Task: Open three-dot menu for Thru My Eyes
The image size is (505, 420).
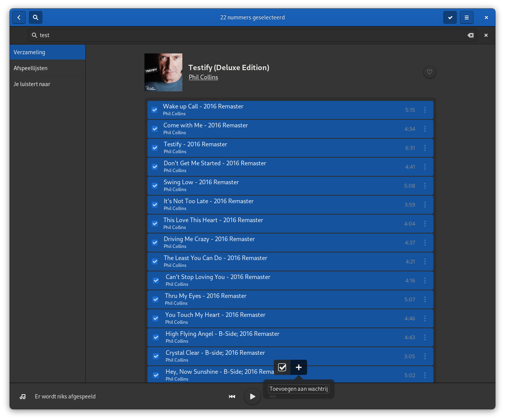Action: tap(425, 299)
